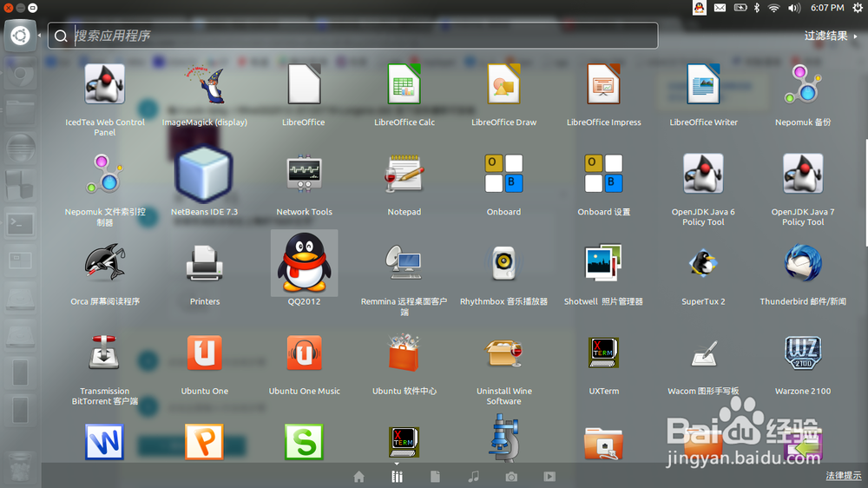Open Onboard 设置
This screenshot has width=868, height=488.
click(x=603, y=174)
